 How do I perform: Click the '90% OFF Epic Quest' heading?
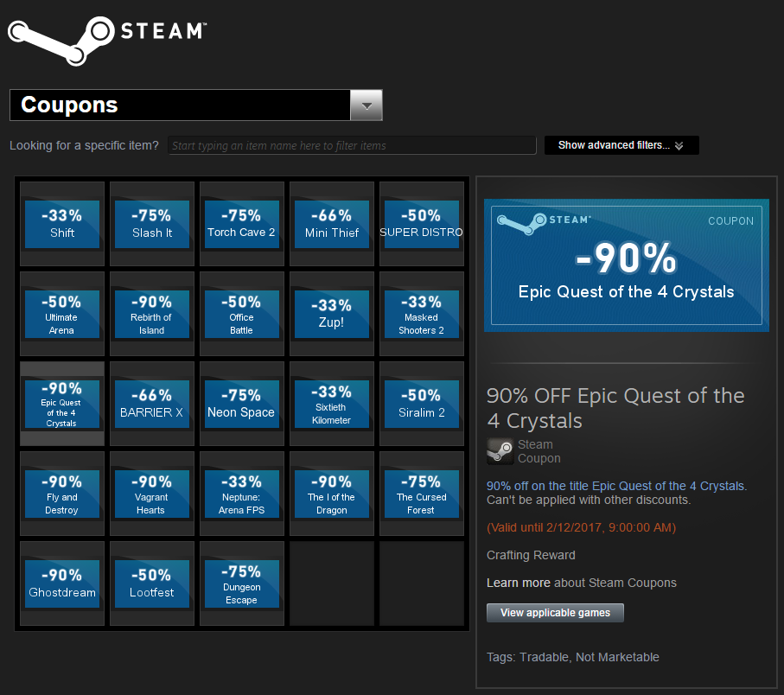pyautogui.click(x=615, y=408)
